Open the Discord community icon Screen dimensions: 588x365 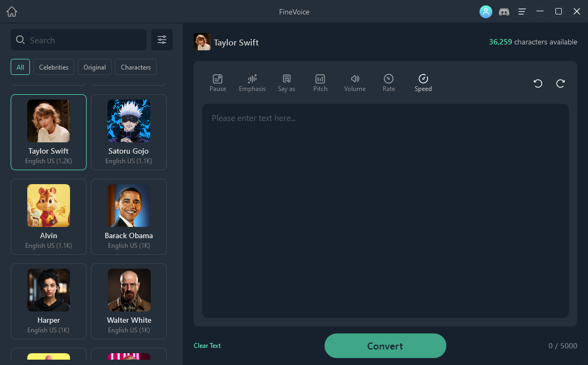504,12
